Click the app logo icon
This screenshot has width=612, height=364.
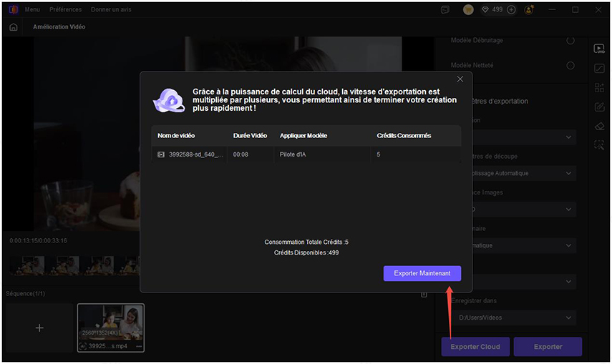pyautogui.click(x=14, y=9)
